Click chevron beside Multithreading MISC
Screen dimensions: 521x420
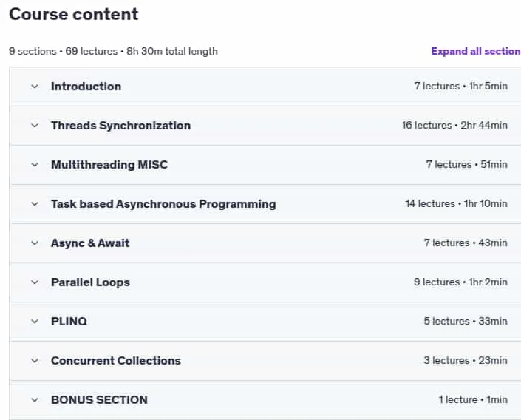pos(35,165)
